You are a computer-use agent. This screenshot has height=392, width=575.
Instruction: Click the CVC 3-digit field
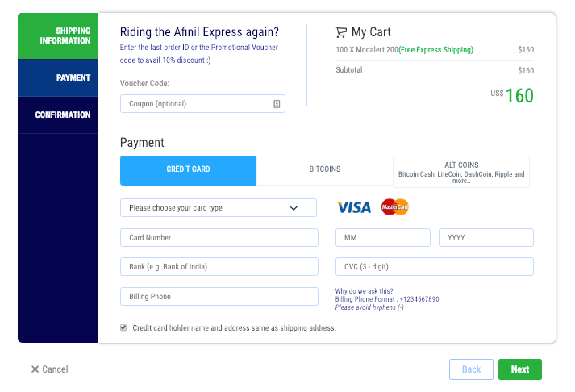tap(434, 267)
